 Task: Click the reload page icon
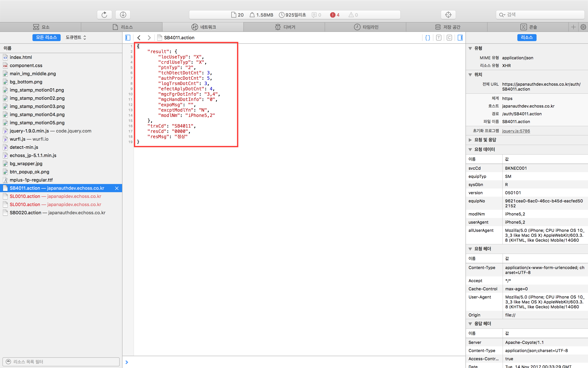(105, 15)
